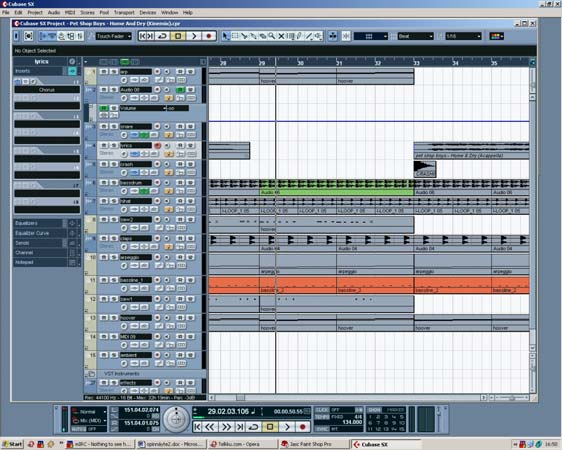
Task: Expand the Sends inspector section
Action: (x=47, y=243)
